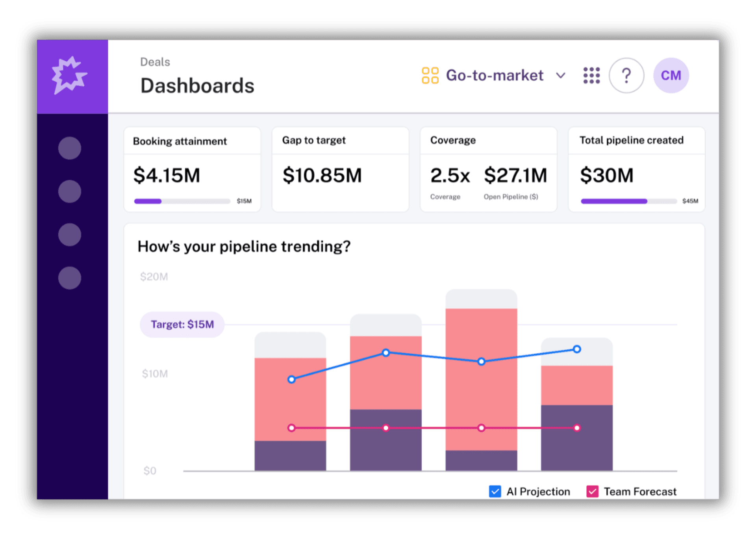Viewport: 756px width, 540px height.
Task: Click the third sidebar circle icon
Action: coord(70,235)
